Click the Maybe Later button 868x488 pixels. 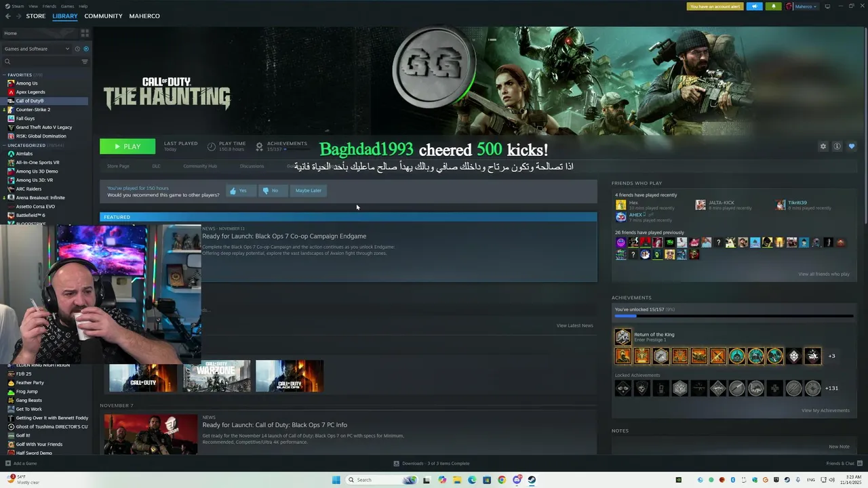(309, 190)
